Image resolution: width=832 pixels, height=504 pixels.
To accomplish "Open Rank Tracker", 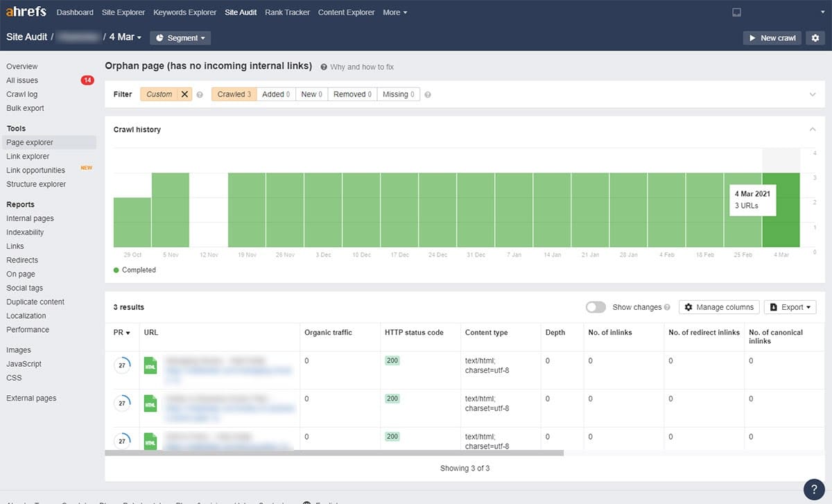I will [288, 12].
